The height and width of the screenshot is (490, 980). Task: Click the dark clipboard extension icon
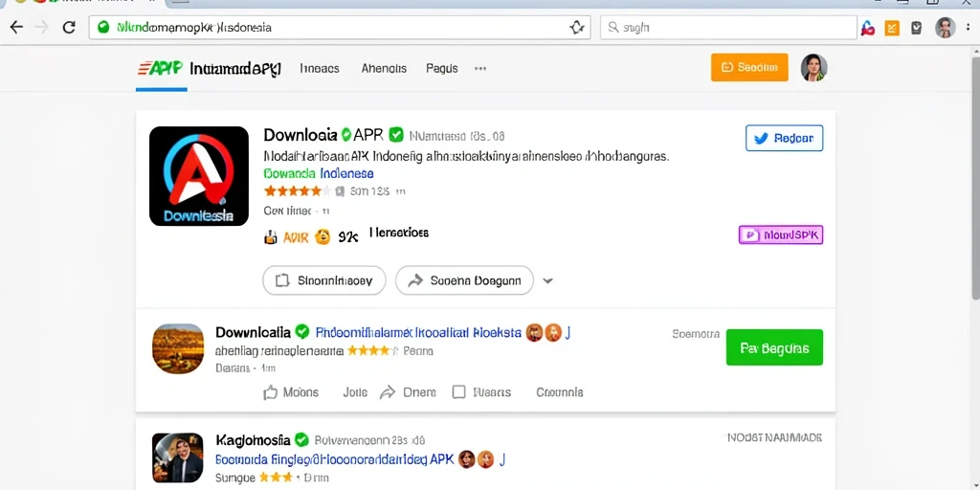click(x=916, y=28)
